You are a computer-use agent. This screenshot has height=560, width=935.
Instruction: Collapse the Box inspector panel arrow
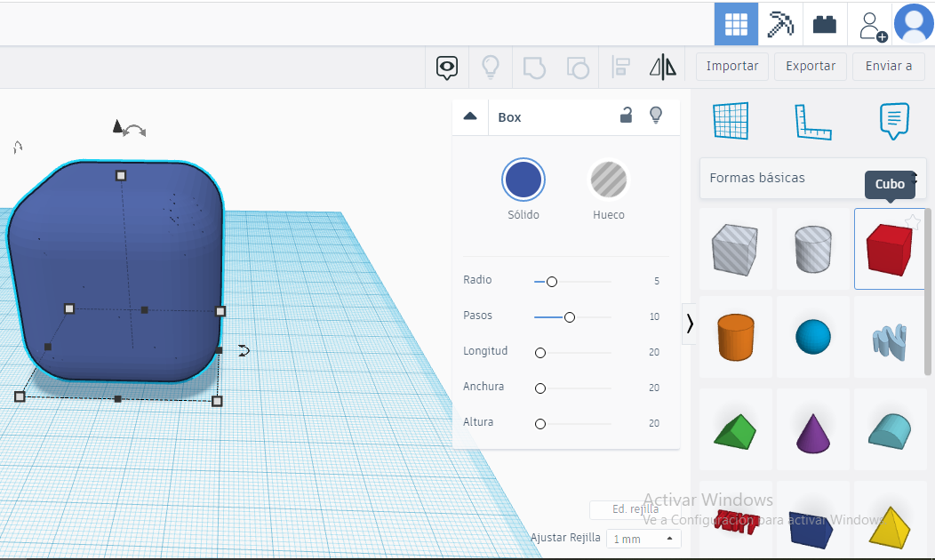pos(469,116)
